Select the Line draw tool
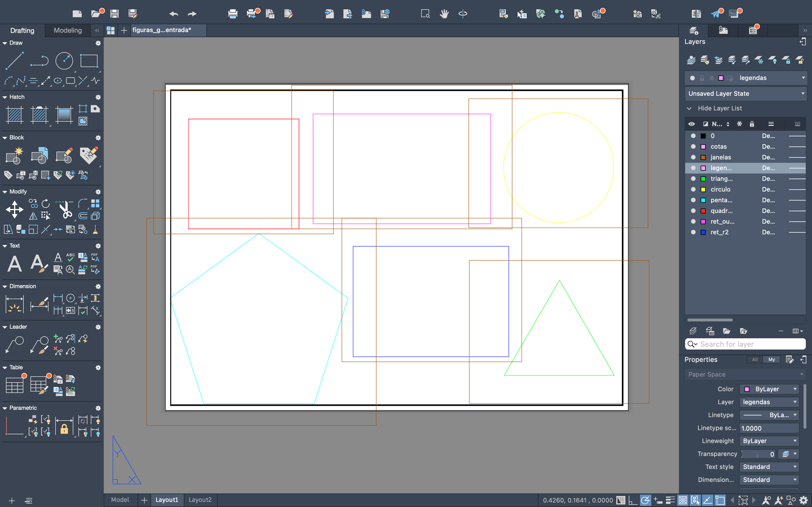Screen dimensions: 812x507 point(14,61)
